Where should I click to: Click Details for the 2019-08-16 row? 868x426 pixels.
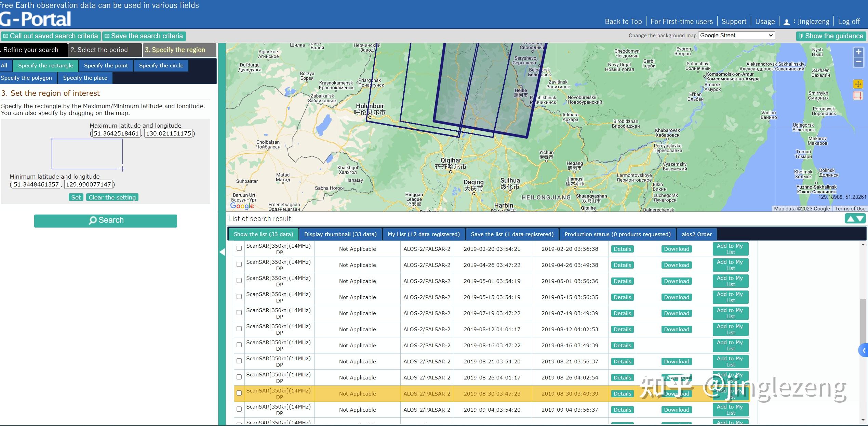coord(622,346)
